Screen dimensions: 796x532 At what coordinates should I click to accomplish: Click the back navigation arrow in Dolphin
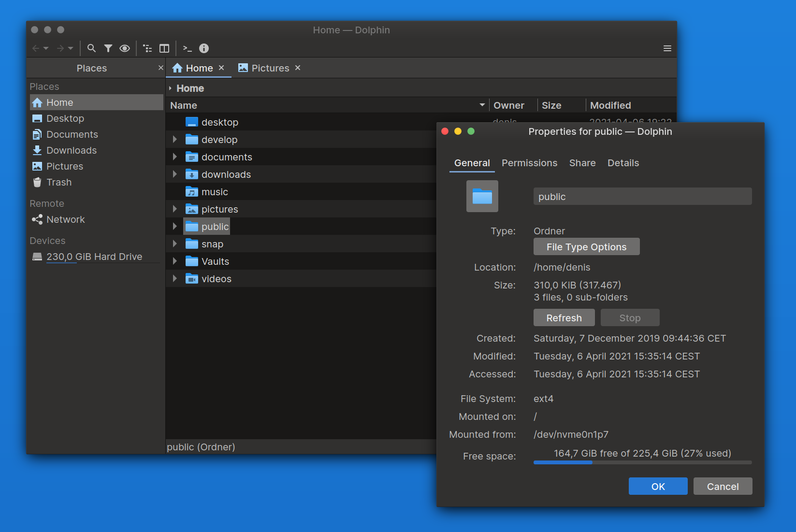36,48
